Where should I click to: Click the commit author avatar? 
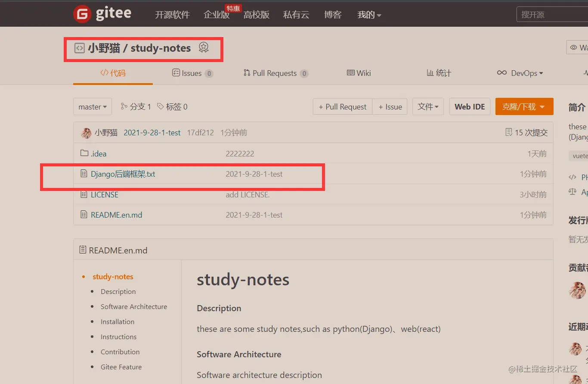[x=86, y=133]
